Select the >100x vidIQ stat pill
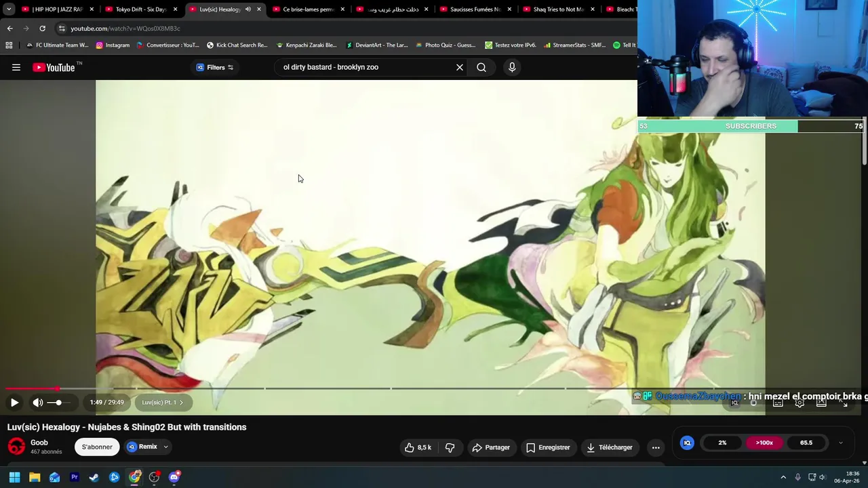Viewport: 868px width, 488px height. pos(764,443)
